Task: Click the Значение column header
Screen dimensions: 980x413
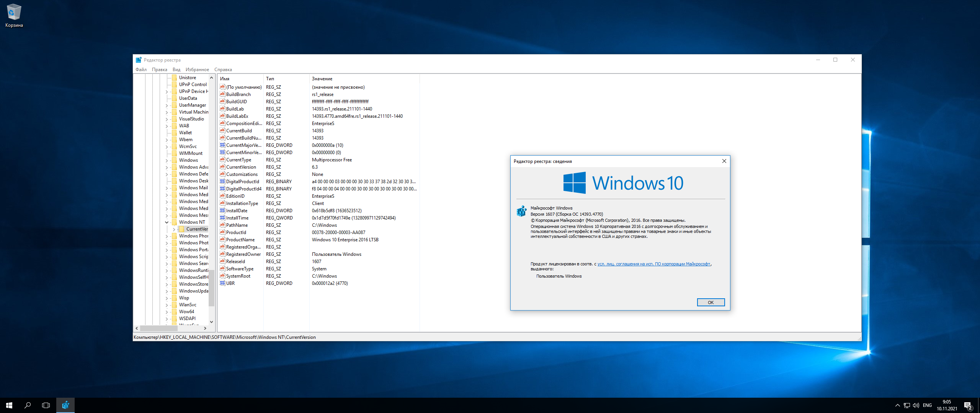Action: tap(364, 79)
